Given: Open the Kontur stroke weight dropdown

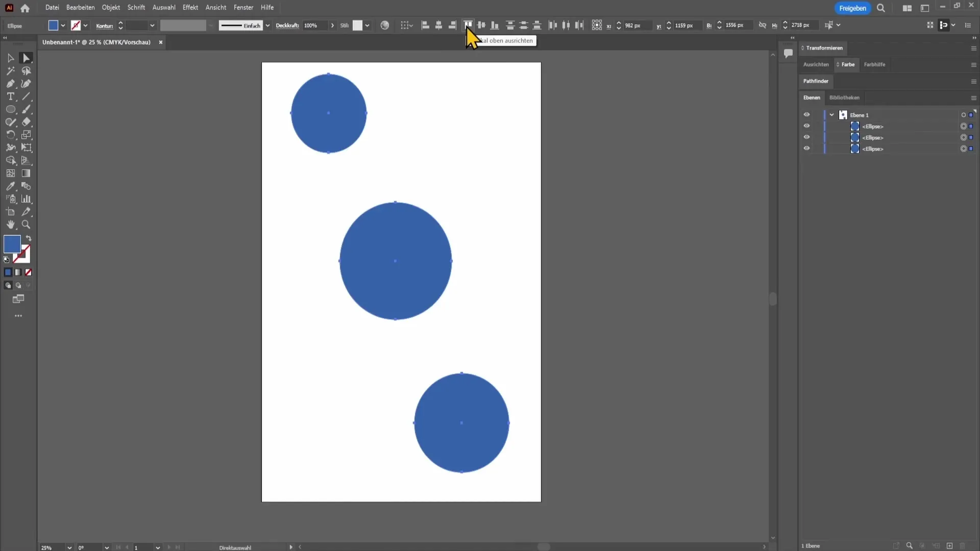Looking at the screenshot, I should pyautogui.click(x=152, y=26).
